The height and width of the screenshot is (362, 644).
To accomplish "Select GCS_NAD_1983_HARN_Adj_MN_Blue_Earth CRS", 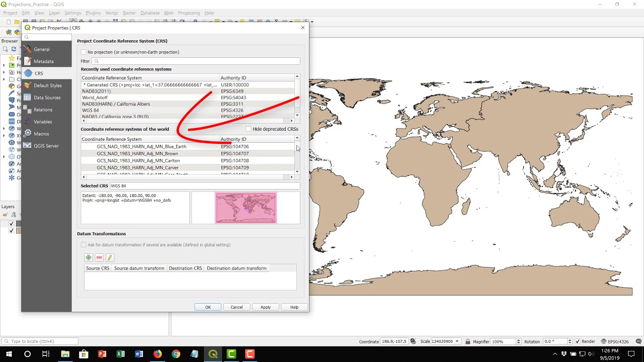I will pyautogui.click(x=188, y=146).
